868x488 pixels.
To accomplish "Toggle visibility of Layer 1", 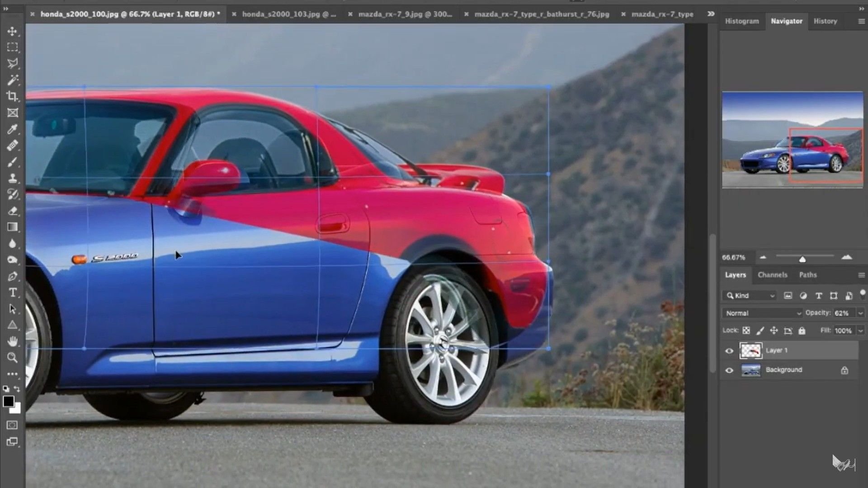I will (730, 351).
